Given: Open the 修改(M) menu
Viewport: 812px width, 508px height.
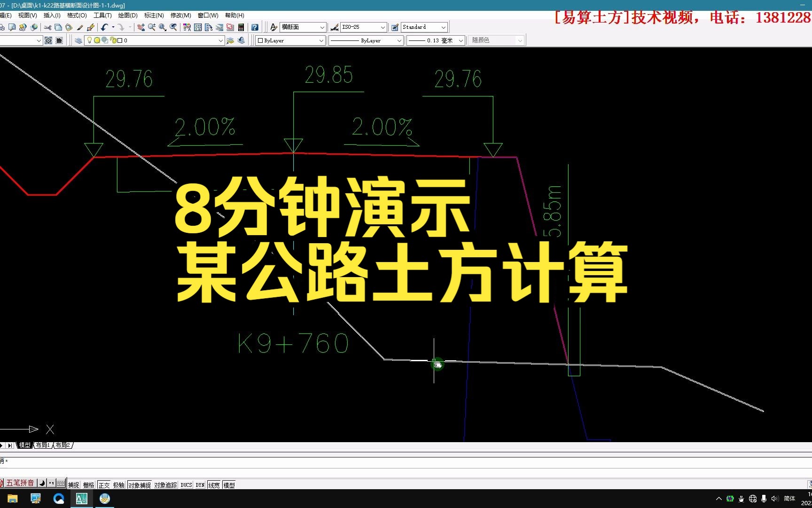Looking at the screenshot, I should [x=180, y=15].
